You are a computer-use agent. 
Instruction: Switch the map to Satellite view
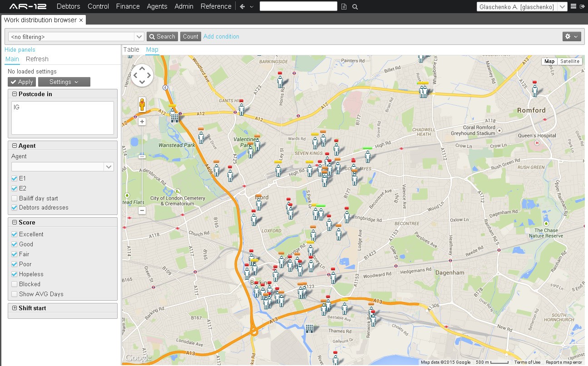click(x=569, y=62)
